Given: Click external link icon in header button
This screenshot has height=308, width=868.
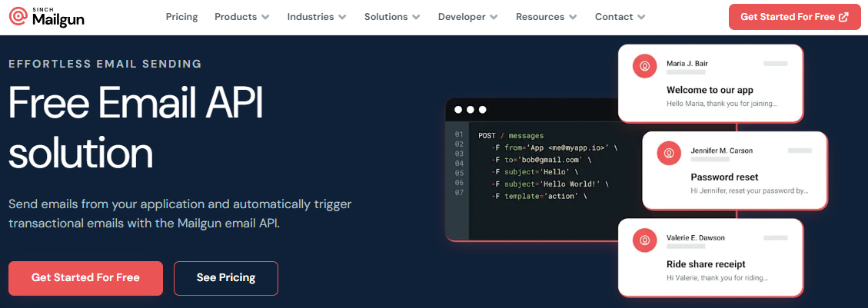Looking at the screenshot, I should click(843, 17).
